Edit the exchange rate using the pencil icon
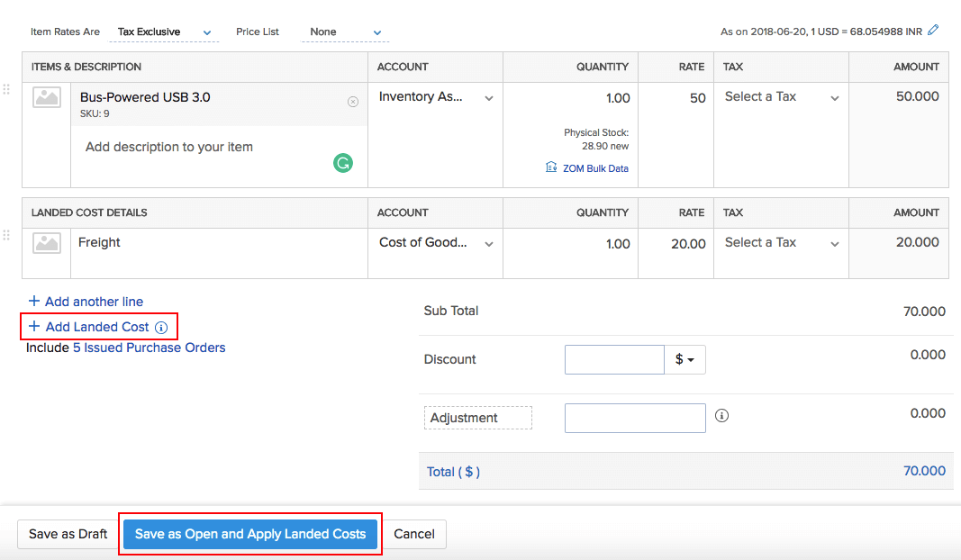This screenshot has height=560, width=961. [x=933, y=30]
